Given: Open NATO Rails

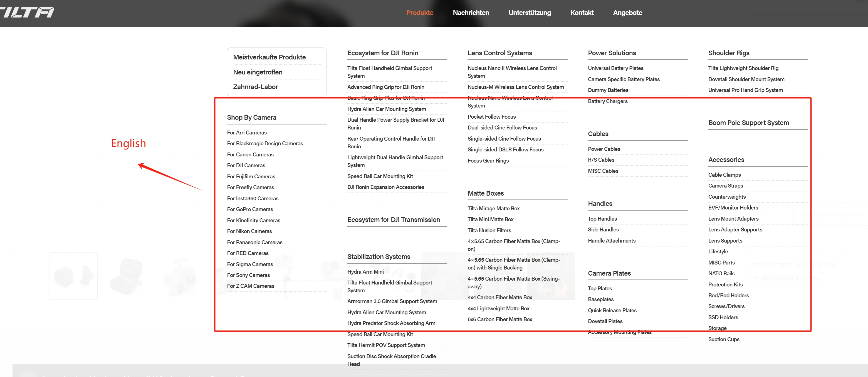Looking at the screenshot, I should pyautogui.click(x=721, y=273).
